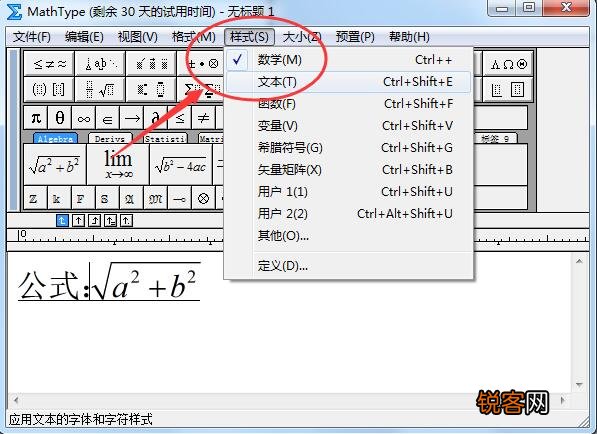Insert the partial derivative symbol
Viewport: 597px width, 434px height.
click(156, 118)
